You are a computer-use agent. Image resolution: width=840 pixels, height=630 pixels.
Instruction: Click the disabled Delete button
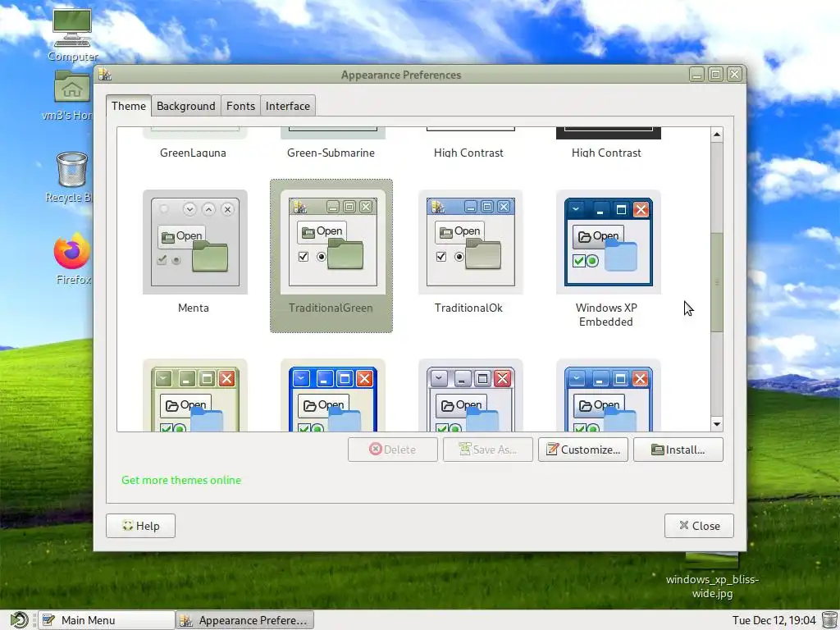[393, 450]
